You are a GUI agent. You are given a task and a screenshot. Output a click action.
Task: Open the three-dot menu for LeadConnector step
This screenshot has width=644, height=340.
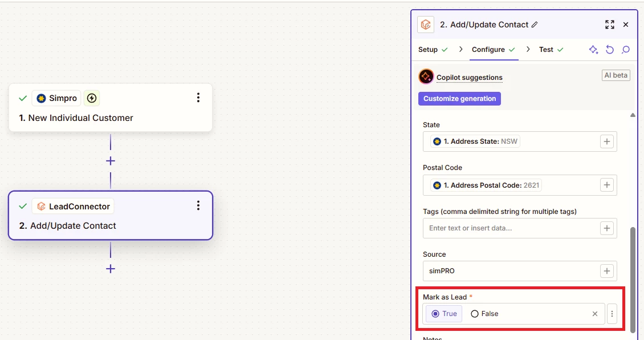pyautogui.click(x=198, y=205)
